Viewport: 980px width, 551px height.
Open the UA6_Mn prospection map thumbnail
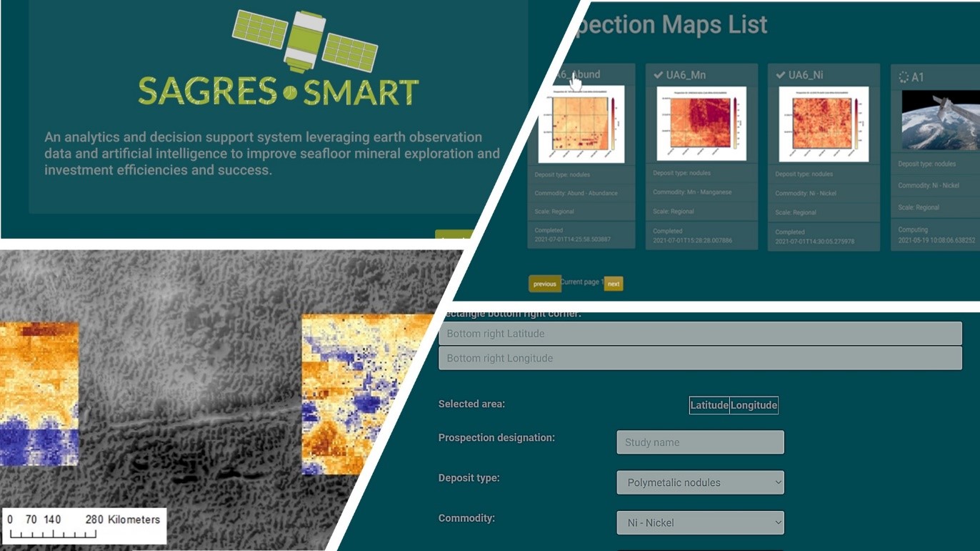pos(701,124)
